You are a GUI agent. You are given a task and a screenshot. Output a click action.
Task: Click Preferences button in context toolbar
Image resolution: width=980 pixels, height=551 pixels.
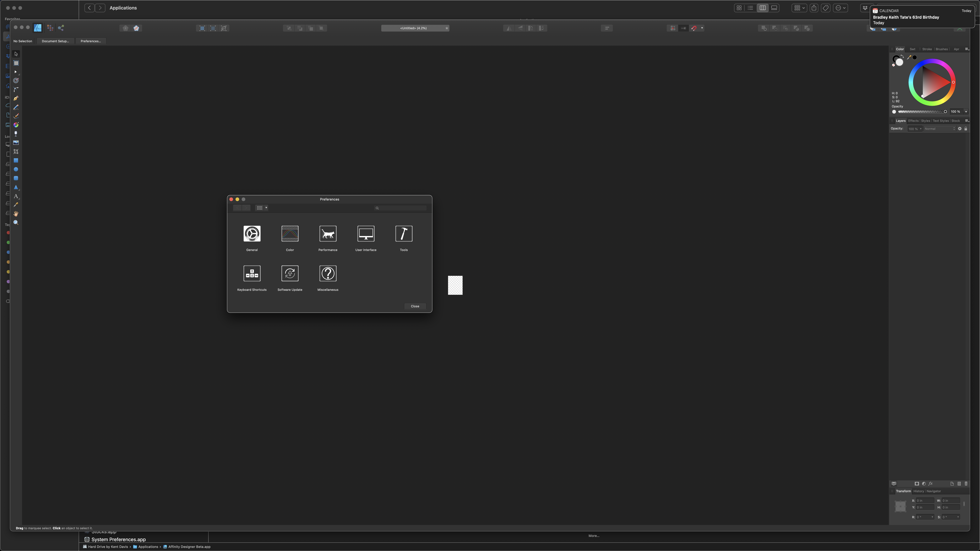[91, 41]
